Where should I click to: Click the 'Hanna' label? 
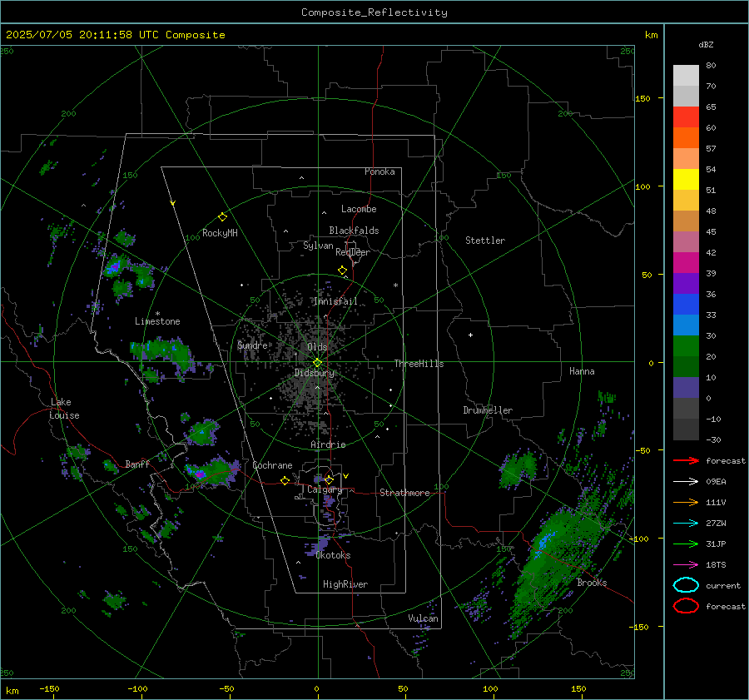[x=582, y=371]
